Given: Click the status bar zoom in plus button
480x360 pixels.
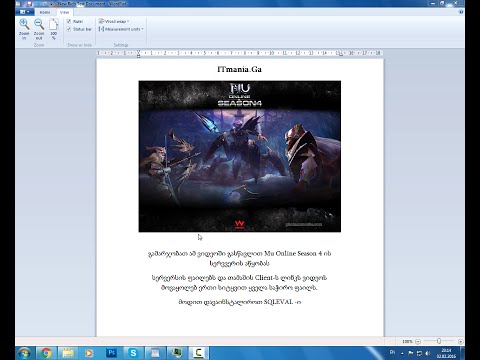Looking at the screenshot, I should pyautogui.click(x=460, y=341).
